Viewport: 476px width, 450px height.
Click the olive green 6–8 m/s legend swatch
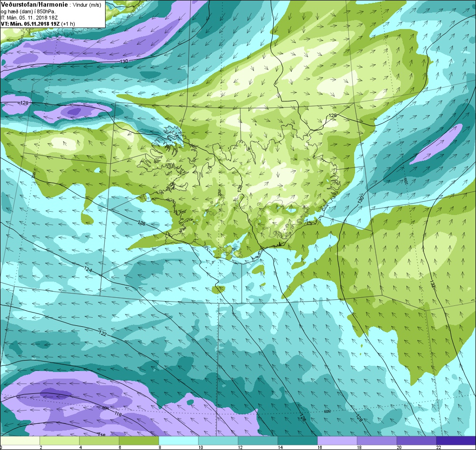(x=139, y=440)
